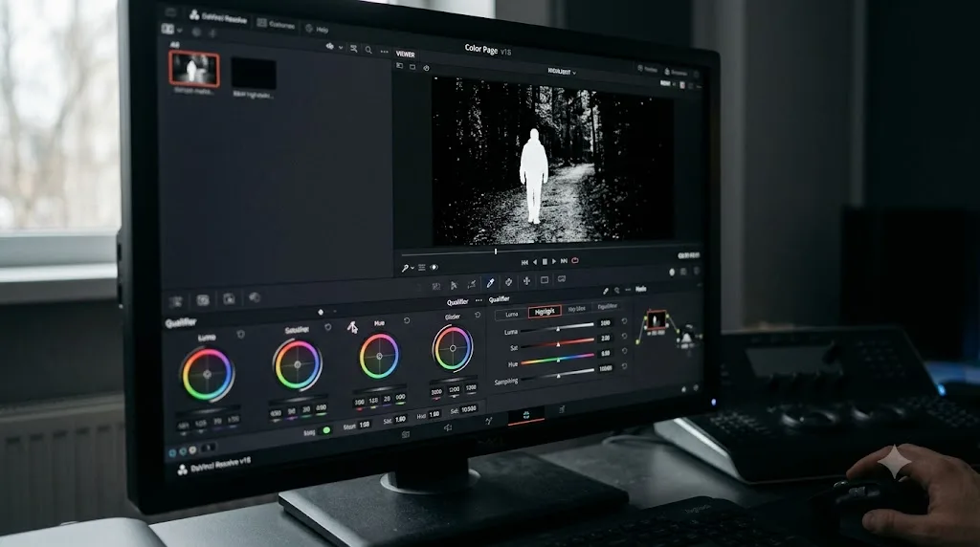Select the four-way move arrows tool

(x=527, y=281)
